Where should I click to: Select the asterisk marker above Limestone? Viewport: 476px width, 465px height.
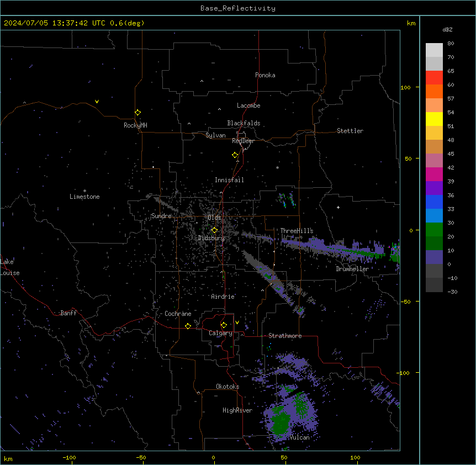(x=84, y=191)
